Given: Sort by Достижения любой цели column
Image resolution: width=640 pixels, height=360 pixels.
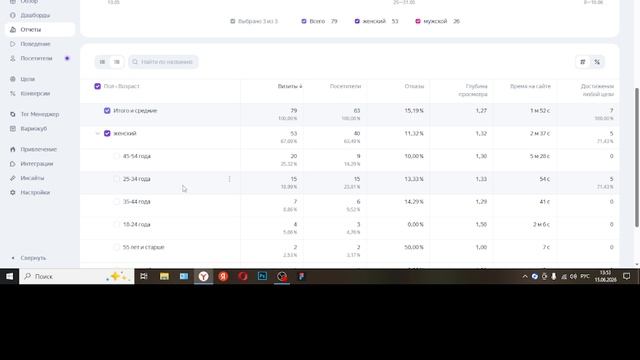Looking at the screenshot, I should 597,90.
